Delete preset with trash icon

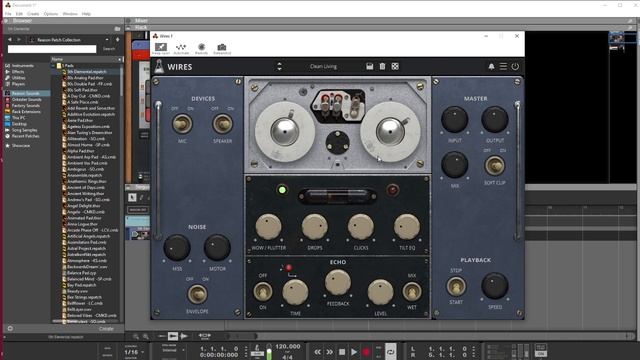[x=382, y=66]
